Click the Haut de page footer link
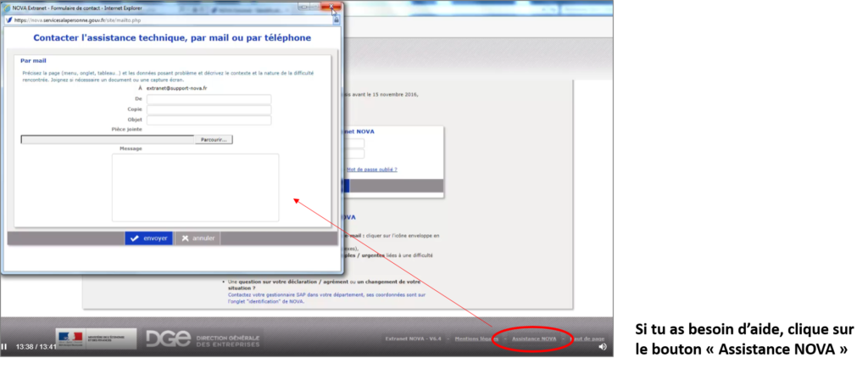 tap(587, 338)
